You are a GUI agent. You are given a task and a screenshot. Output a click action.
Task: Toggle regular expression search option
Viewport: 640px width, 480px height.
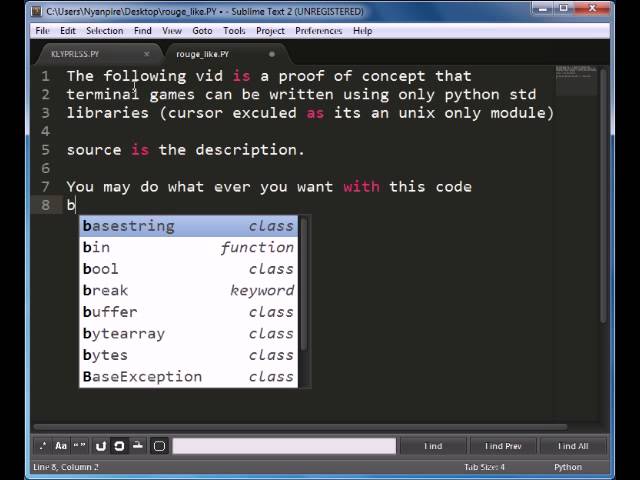pos(43,446)
